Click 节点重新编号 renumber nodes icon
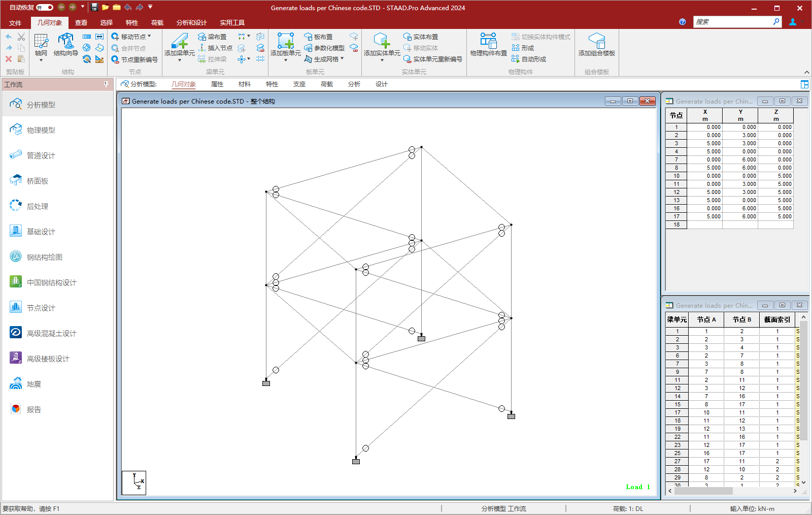Image resolution: width=812 pixels, height=515 pixels. point(116,59)
